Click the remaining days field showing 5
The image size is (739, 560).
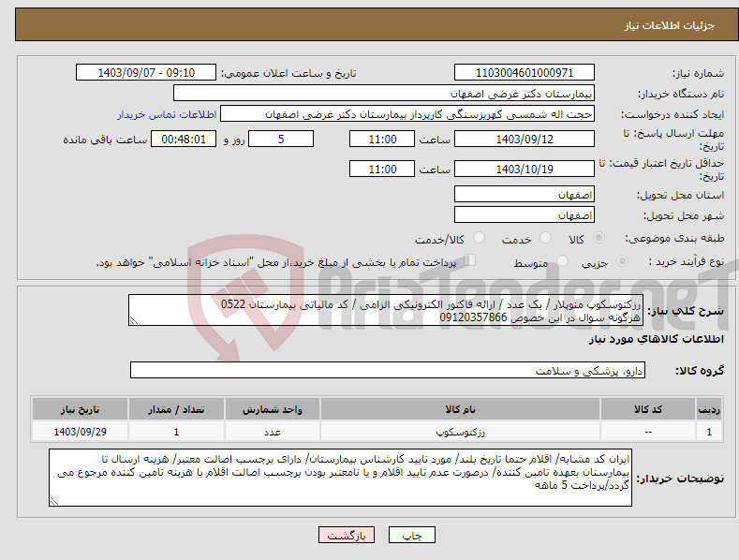(281, 139)
